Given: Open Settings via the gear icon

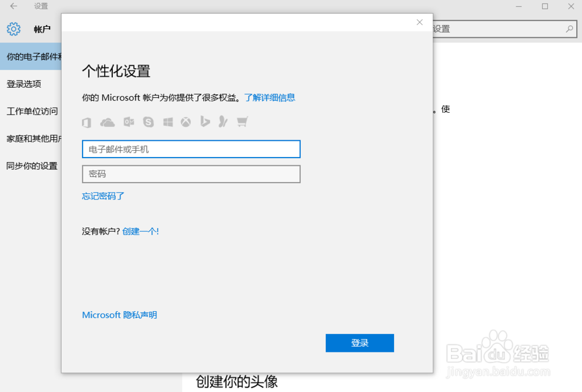Looking at the screenshot, I should (x=13, y=28).
